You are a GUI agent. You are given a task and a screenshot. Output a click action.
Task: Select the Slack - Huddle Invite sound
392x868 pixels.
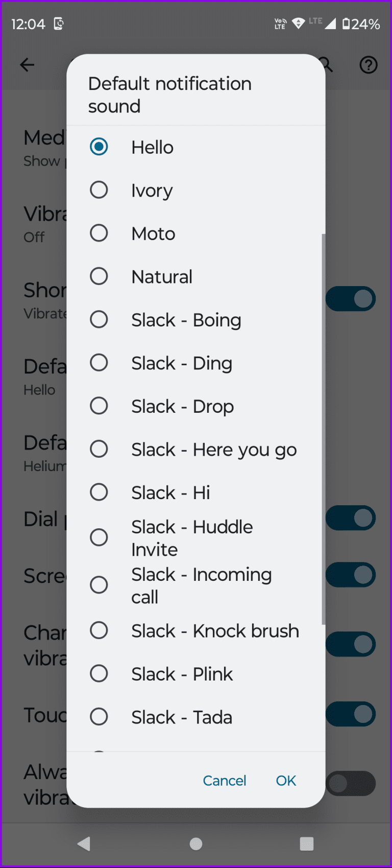click(x=99, y=537)
